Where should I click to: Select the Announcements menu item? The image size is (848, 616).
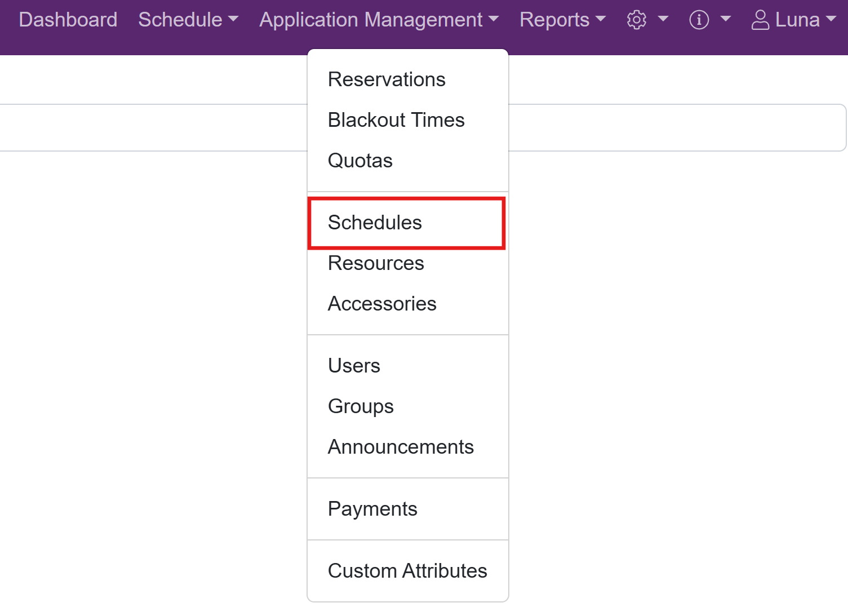[x=401, y=447]
